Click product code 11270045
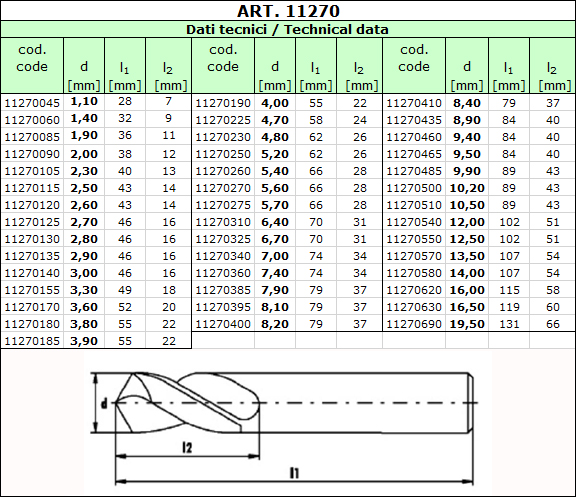Image resolution: width=576 pixels, height=497 pixels. (x=32, y=103)
